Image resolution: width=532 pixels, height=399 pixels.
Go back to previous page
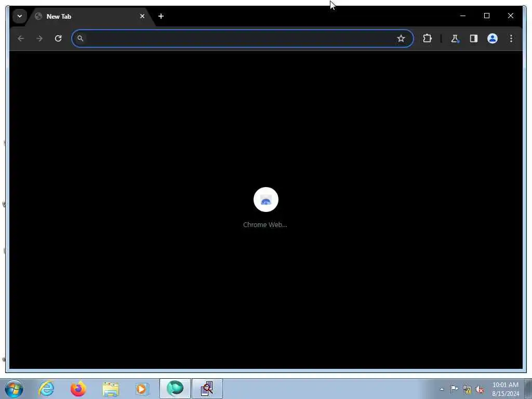click(21, 38)
